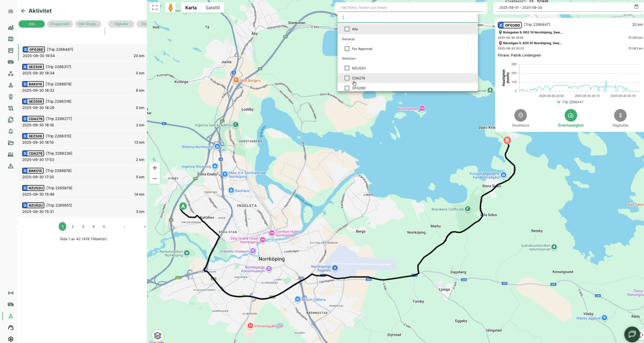This screenshot has width=644, height=343.
Task: Open the bar chart statistics icon in sidebar
Action: tap(11, 27)
